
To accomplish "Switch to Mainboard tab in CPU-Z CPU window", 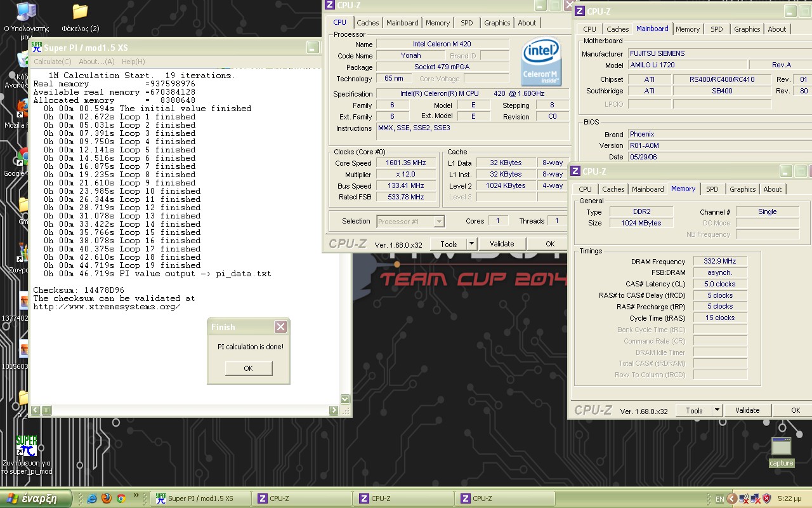I will tap(403, 23).
